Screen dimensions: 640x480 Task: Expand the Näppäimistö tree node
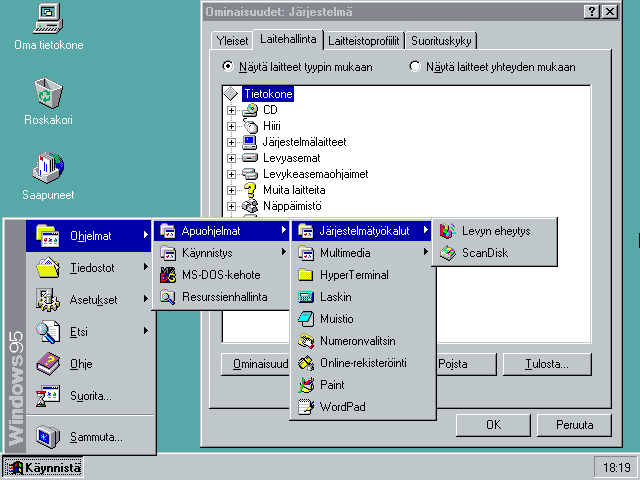coord(231,206)
